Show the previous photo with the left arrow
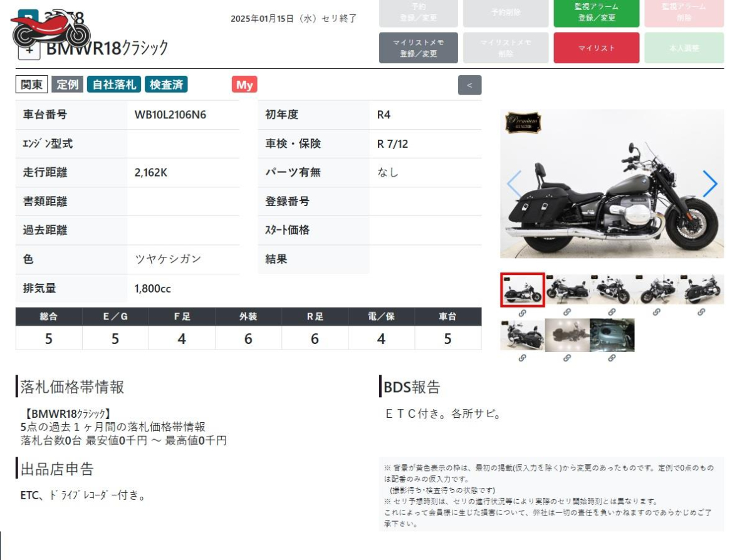Image resolution: width=752 pixels, height=560 pixels. [x=514, y=184]
